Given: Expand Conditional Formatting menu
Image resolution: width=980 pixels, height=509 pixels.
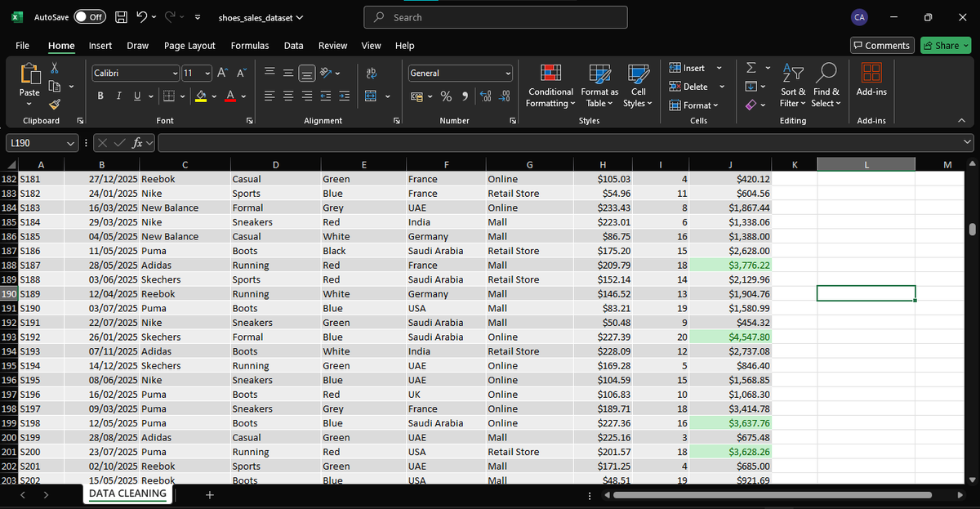Looking at the screenshot, I should [551, 86].
